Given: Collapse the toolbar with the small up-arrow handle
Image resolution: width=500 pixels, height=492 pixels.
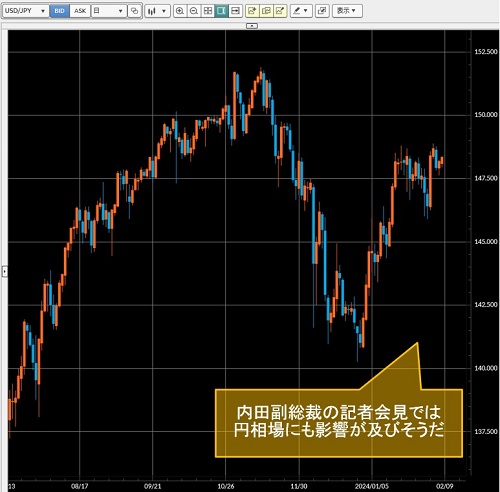Looking at the screenshot, I should 252,26.
